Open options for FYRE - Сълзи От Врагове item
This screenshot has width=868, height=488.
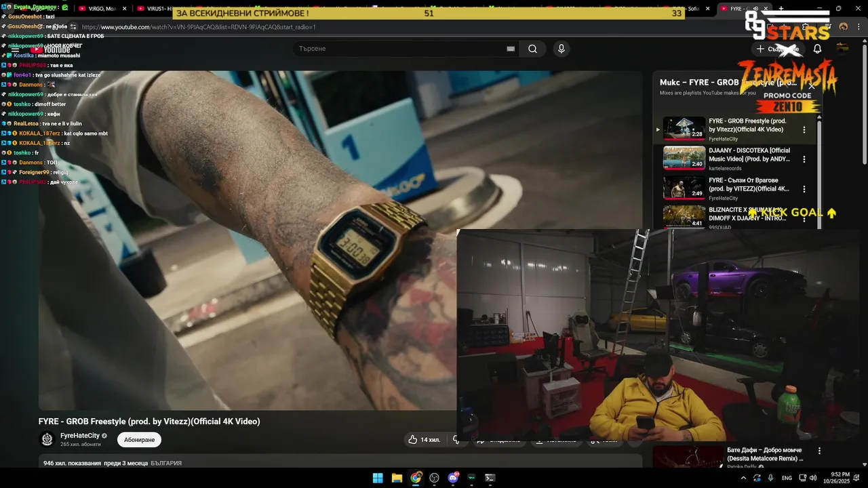(804, 189)
